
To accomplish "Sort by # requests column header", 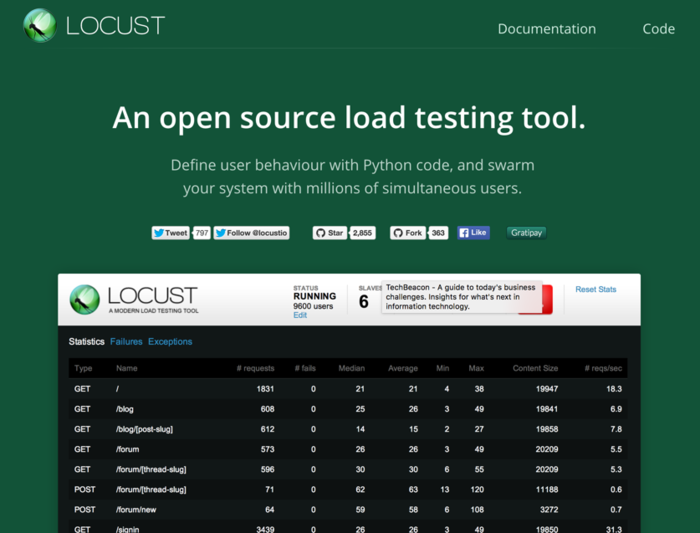I will tap(255, 368).
